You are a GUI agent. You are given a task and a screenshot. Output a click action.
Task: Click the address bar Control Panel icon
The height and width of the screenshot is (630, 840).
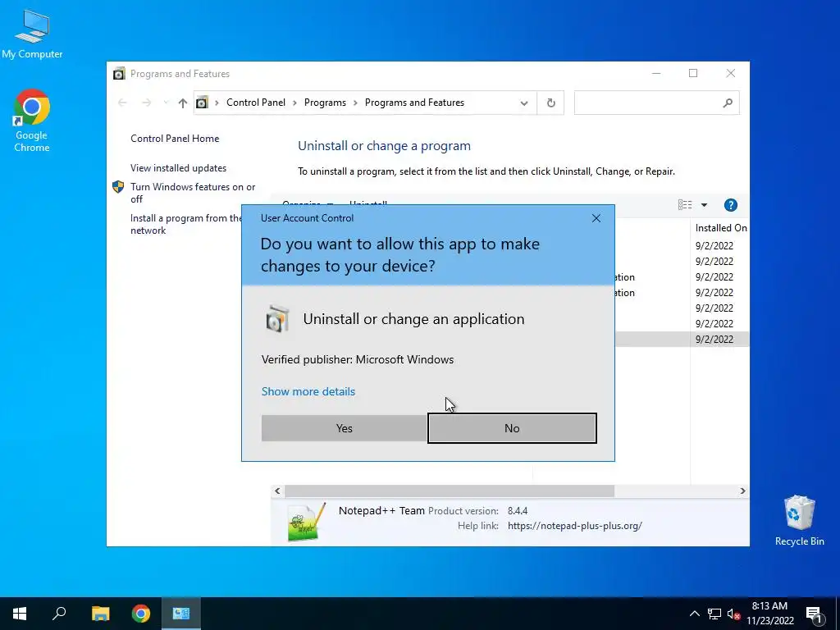(202, 103)
